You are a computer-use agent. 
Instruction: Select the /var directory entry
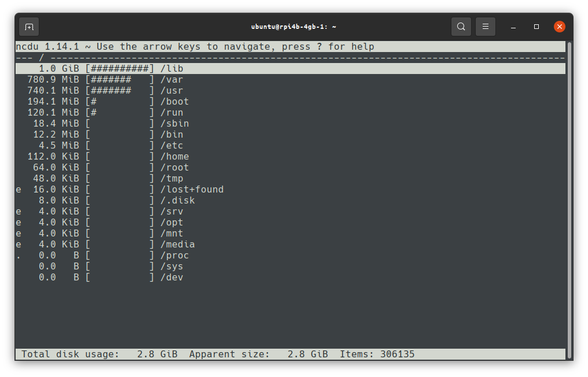[171, 80]
